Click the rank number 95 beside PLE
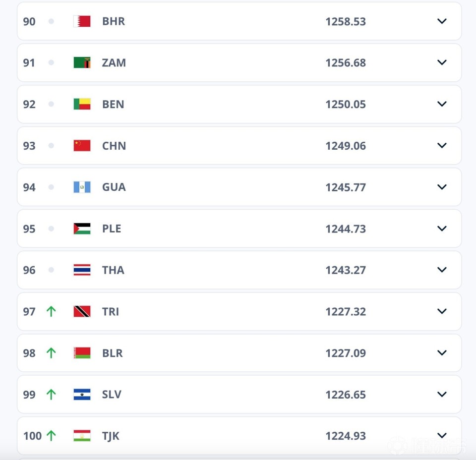This screenshot has height=460, width=476. point(29,229)
